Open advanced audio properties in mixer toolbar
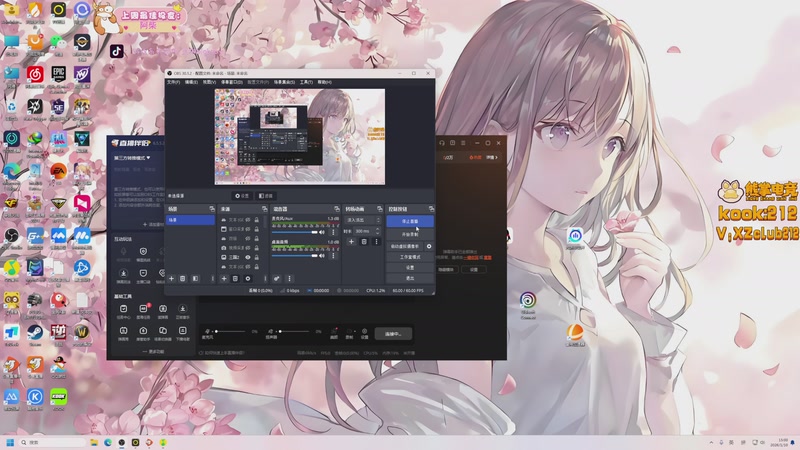 277,279
